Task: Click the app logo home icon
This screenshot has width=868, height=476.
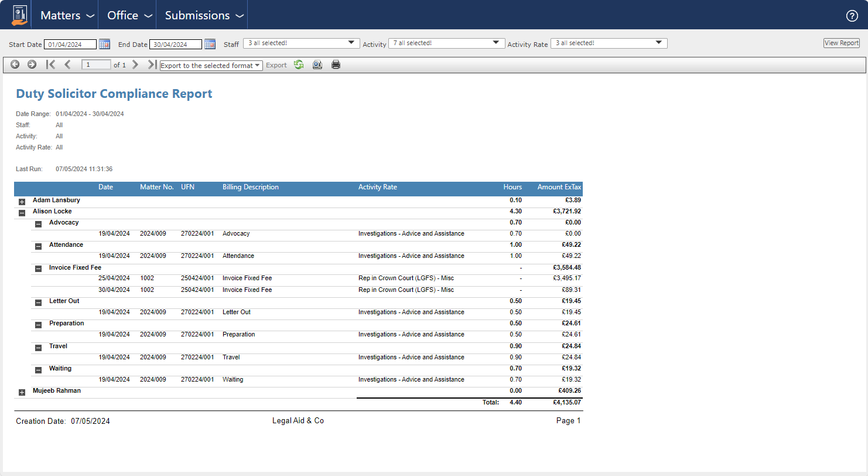Action: coord(19,15)
